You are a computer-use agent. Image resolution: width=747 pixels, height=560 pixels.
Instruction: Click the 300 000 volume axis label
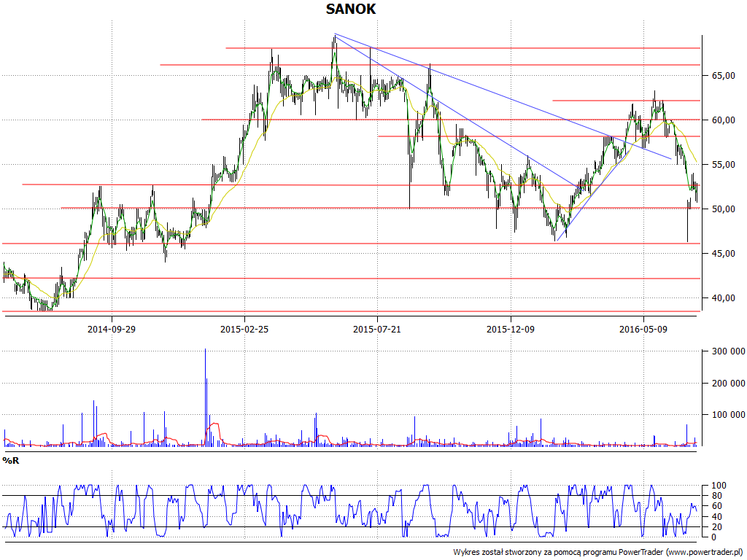pyautogui.click(x=728, y=351)
